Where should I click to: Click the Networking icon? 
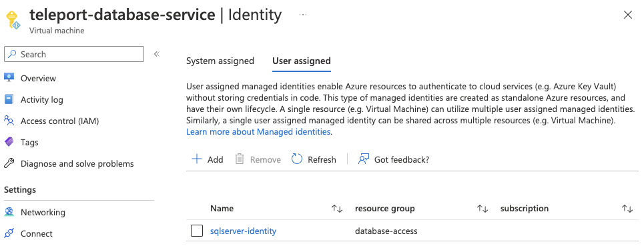coord(9,212)
